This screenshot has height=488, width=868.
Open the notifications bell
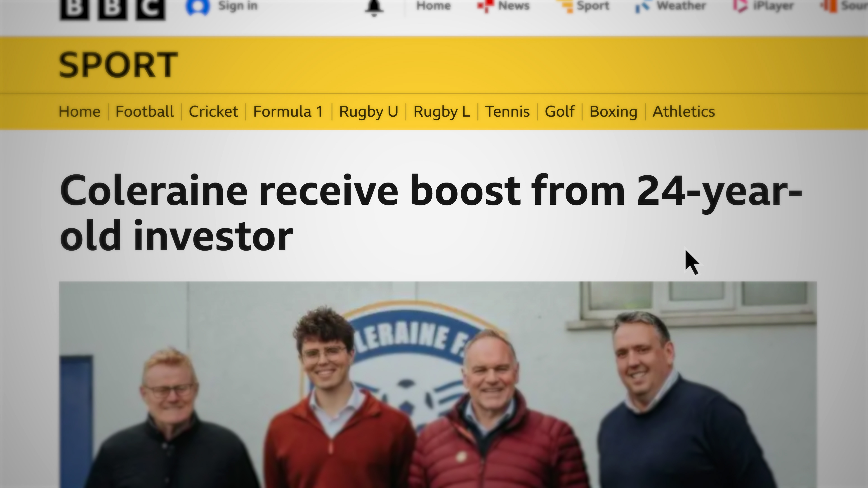[374, 7]
